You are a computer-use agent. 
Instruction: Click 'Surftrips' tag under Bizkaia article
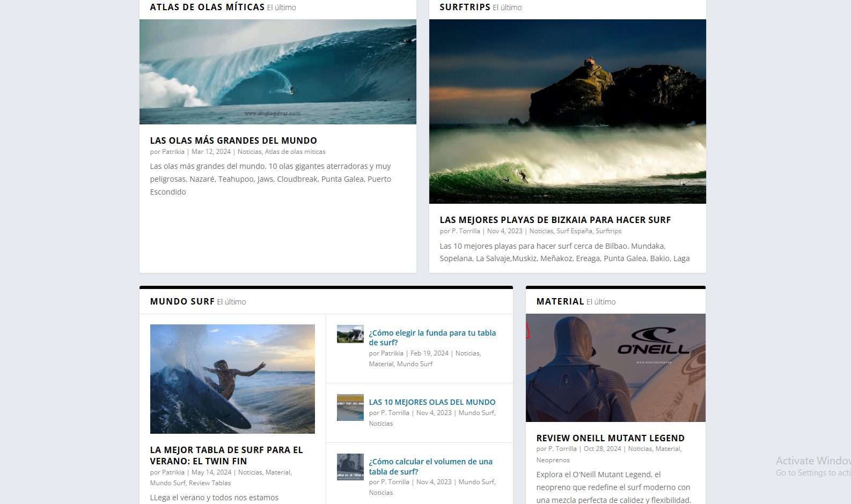click(x=608, y=231)
